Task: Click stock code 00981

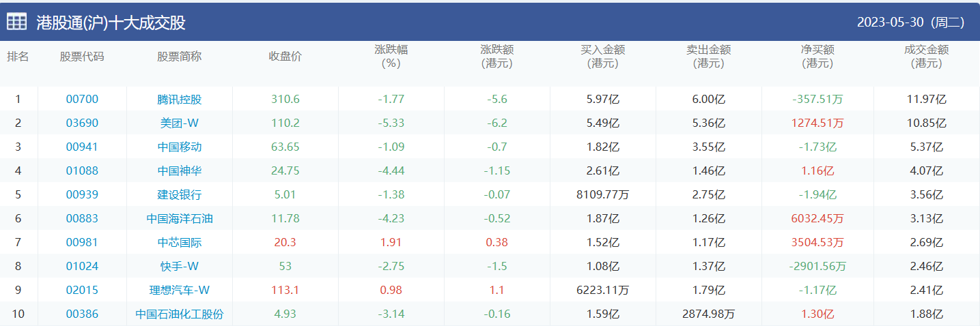Action: [82, 242]
